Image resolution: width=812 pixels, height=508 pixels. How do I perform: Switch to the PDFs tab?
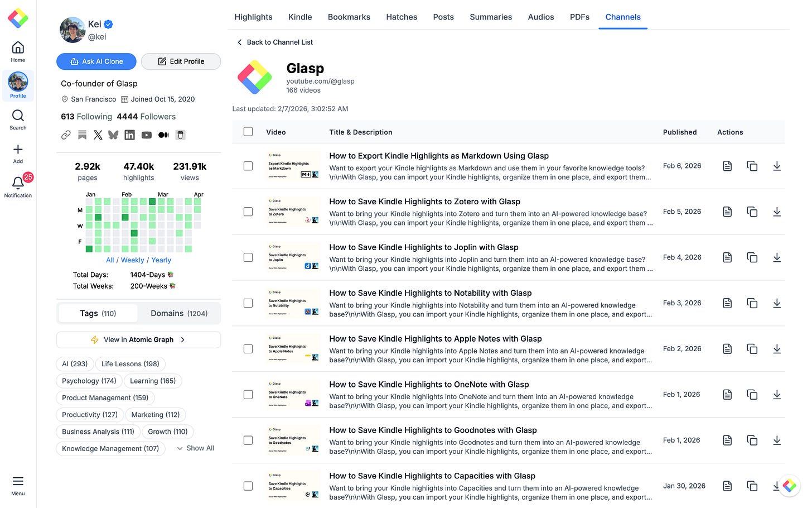pyautogui.click(x=579, y=17)
